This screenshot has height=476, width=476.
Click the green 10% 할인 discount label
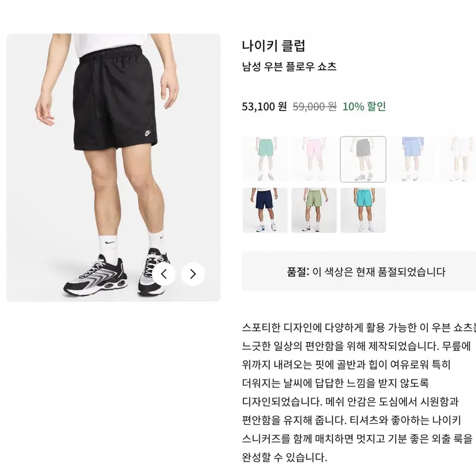(364, 106)
